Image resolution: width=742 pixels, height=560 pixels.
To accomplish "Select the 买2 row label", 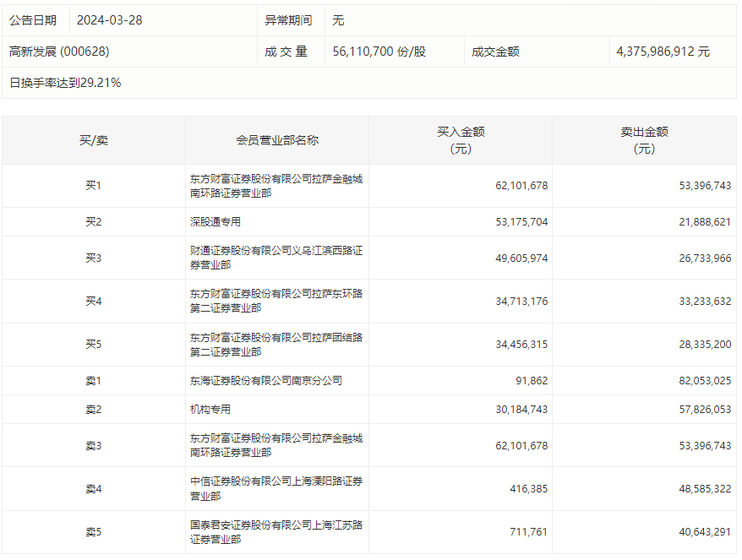I will (x=94, y=222).
